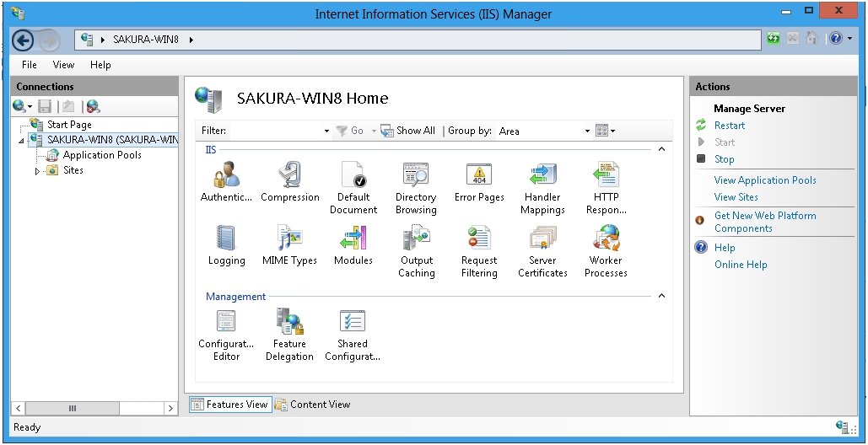The image size is (868, 445).
Task: Open Feature Delegation icon
Action: coord(290,335)
